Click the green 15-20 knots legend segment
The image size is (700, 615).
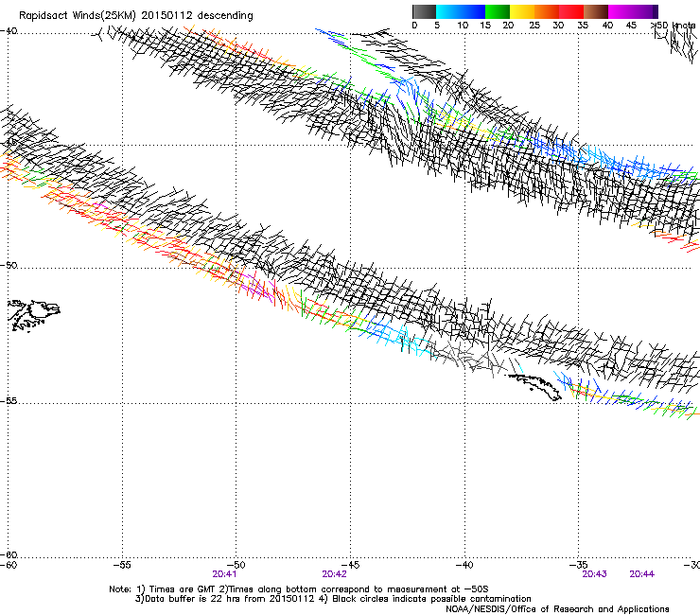click(x=498, y=11)
